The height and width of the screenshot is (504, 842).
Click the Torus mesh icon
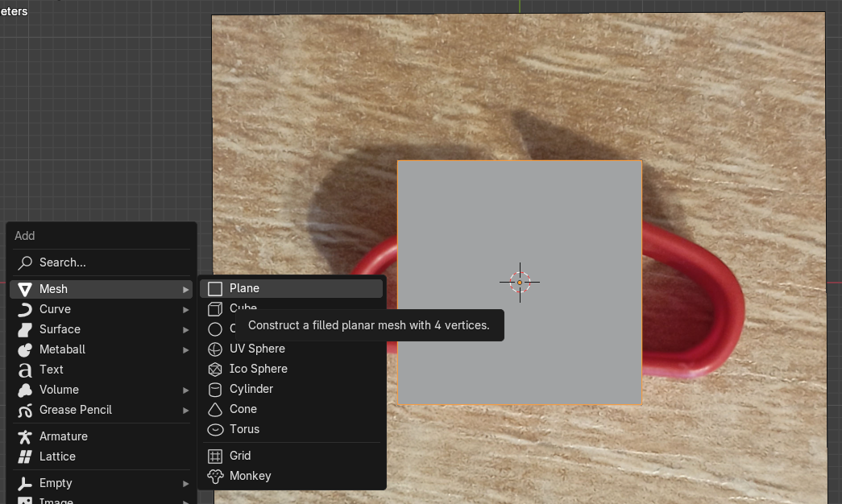click(215, 429)
